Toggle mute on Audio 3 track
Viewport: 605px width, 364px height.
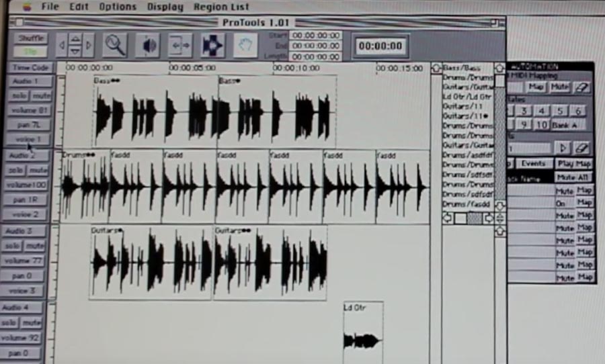click(35, 246)
